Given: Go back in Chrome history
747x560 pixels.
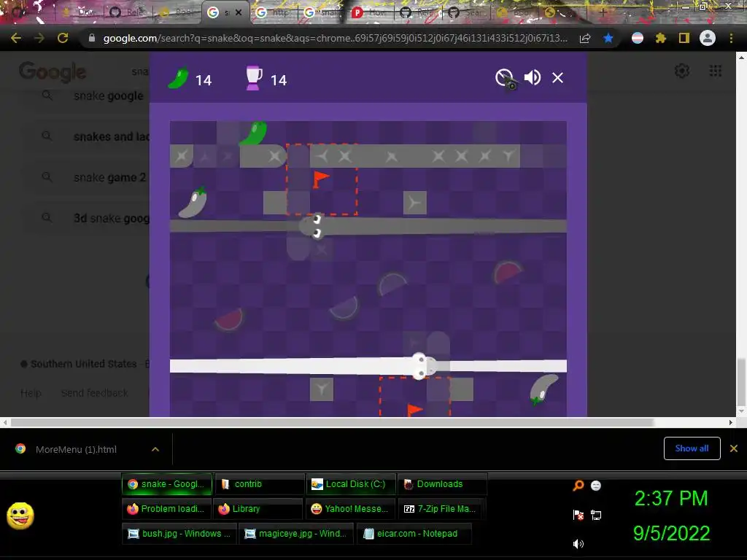Looking at the screenshot, I should [x=16, y=38].
